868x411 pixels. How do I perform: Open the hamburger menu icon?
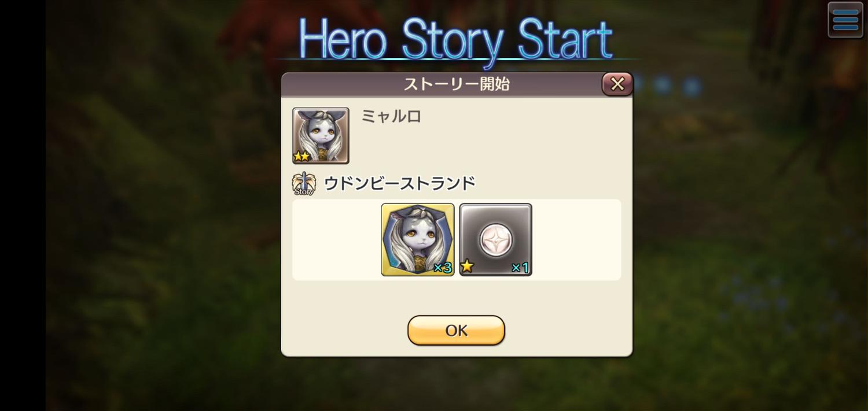click(845, 20)
